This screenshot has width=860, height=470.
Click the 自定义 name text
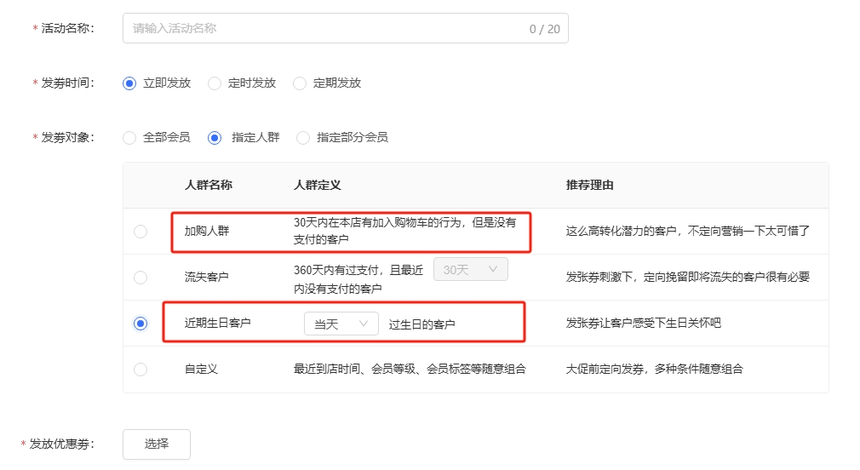point(201,369)
